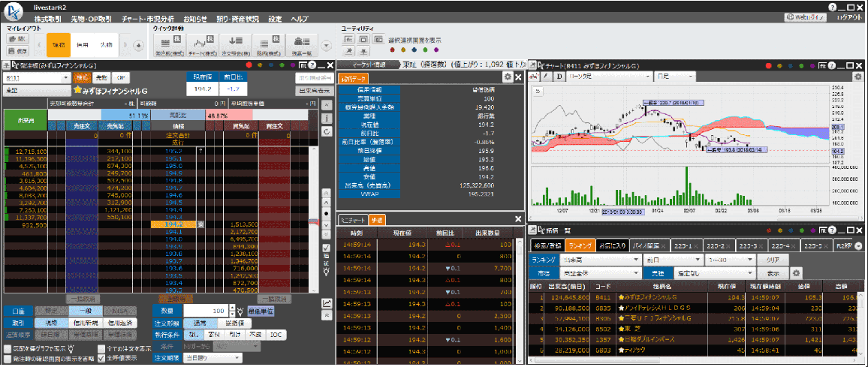Click the lightbulb icon next to quantity field
The height and width of the screenshot is (367, 868).
240,311
